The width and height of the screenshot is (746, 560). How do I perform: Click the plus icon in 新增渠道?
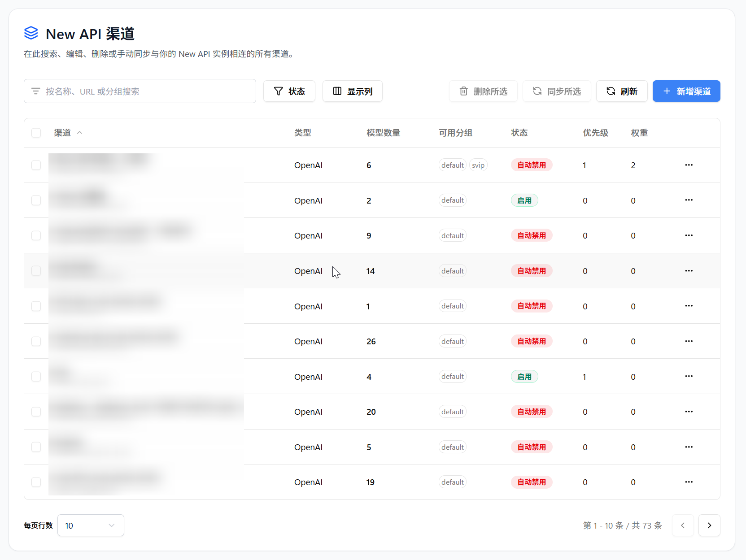(667, 91)
